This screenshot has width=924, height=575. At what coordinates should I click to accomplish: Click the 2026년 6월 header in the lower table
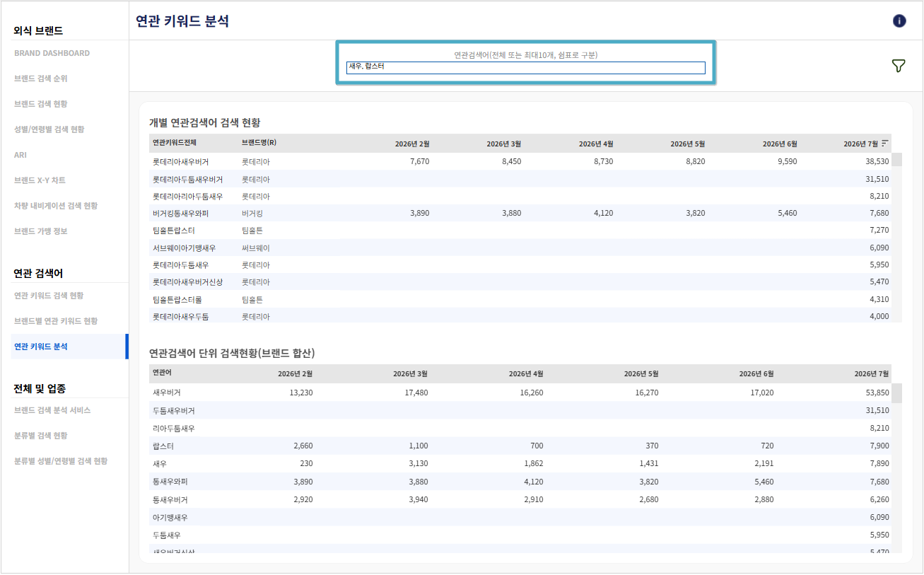756,373
